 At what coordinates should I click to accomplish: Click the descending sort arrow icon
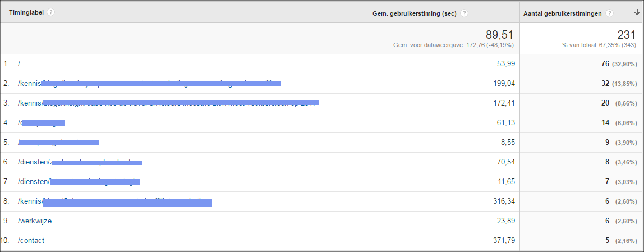(637, 13)
